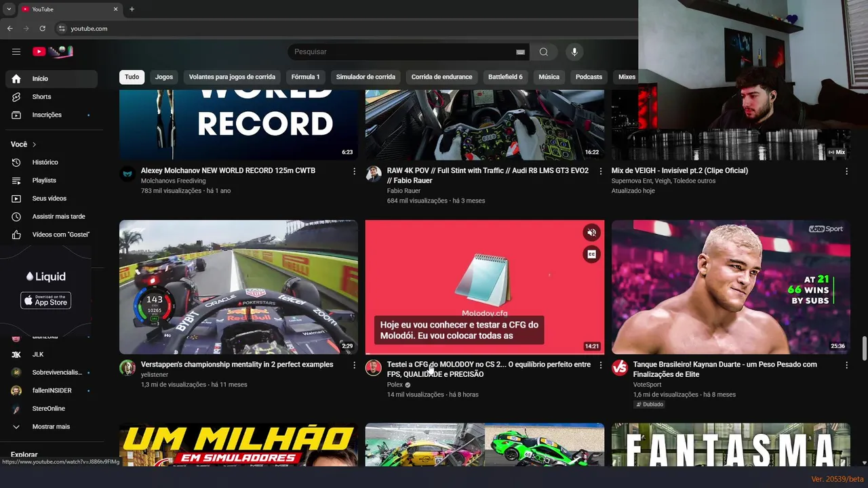Open JLK subscription channel

click(52, 354)
